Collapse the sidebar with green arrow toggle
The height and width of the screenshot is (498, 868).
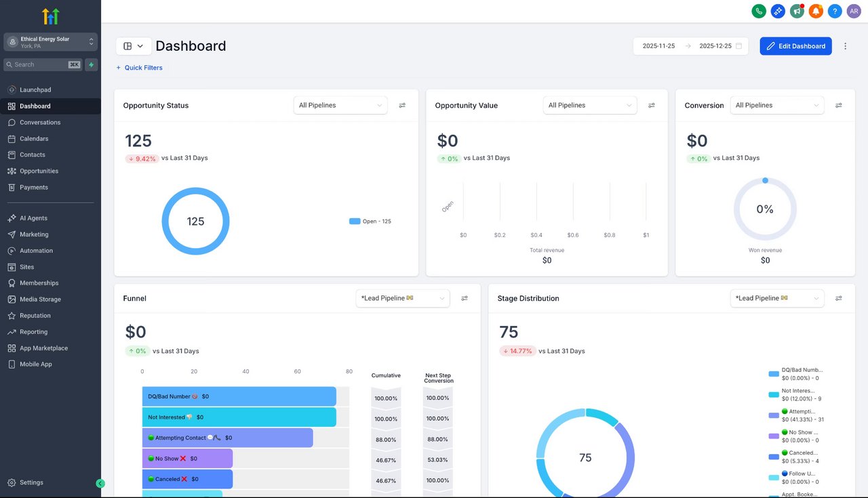tap(100, 483)
